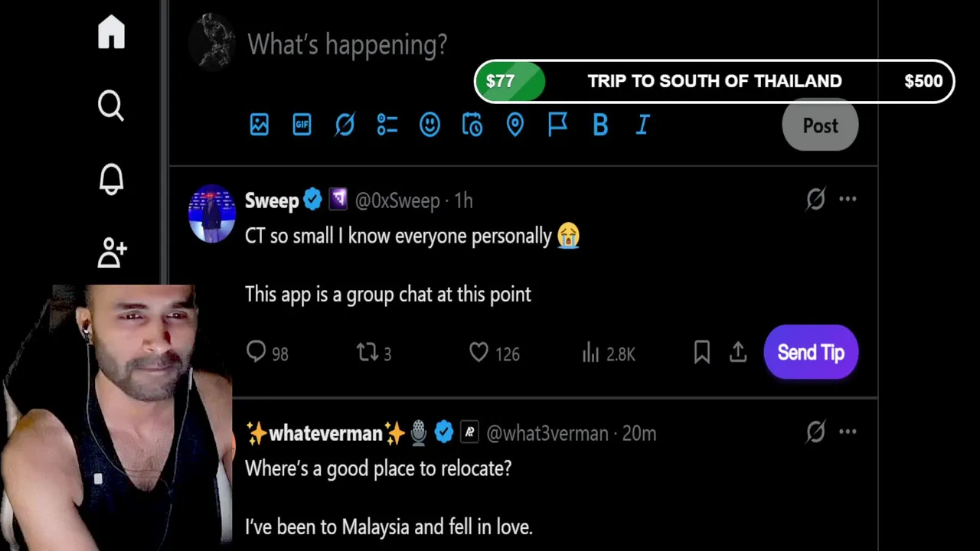
Task: Click the Send Tip button
Action: pos(811,353)
